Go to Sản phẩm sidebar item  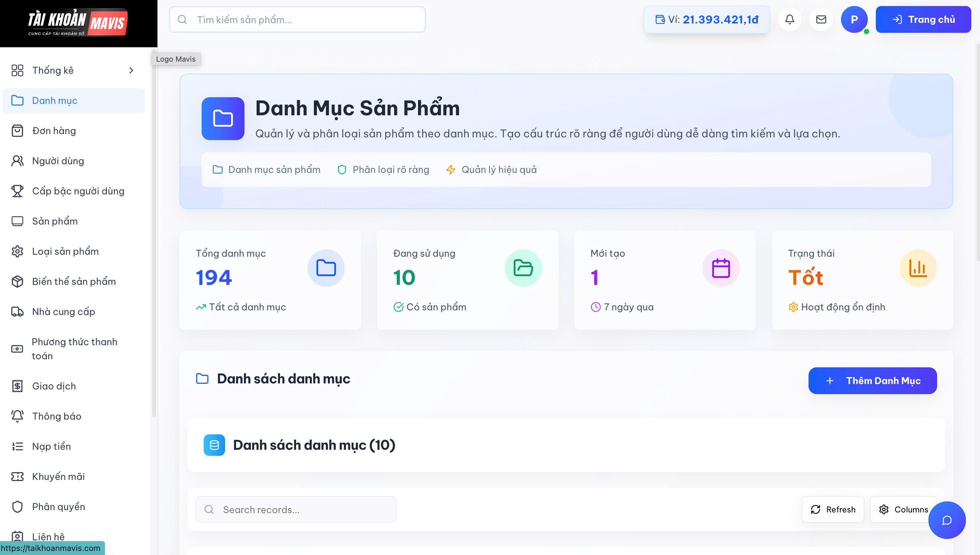pyautogui.click(x=55, y=221)
